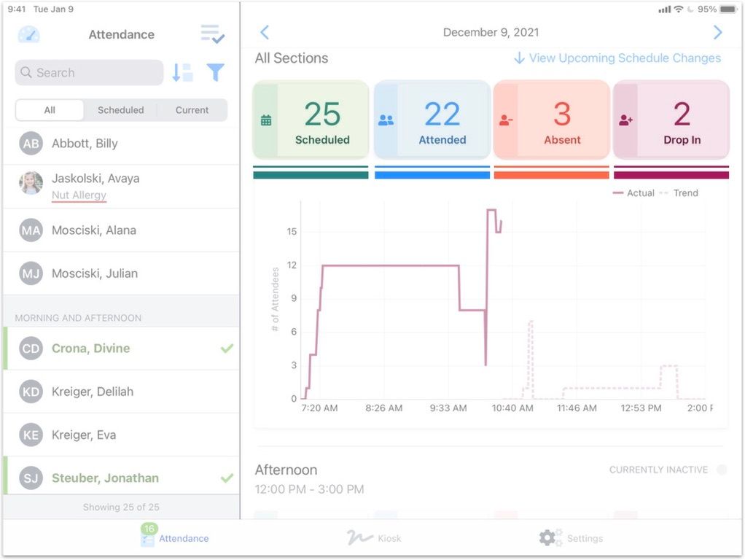Select attendee Jaskolski, Avaya
Image resolution: width=745 pixels, height=560 pixels.
[x=121, y=187]
